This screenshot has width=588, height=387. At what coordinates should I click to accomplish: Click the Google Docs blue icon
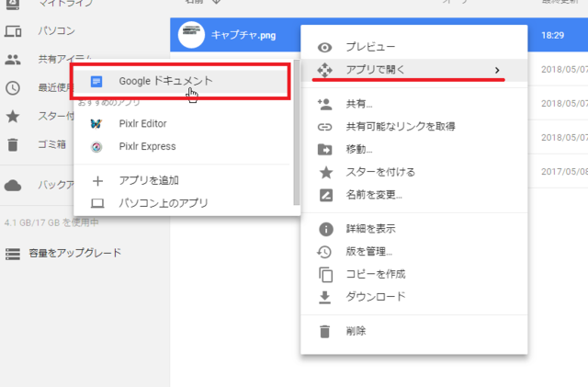pyautogui.click(x=96, y=82)
